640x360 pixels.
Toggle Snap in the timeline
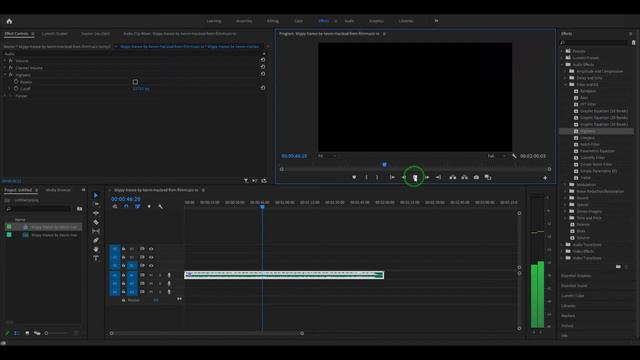click(x=126, y=207)
